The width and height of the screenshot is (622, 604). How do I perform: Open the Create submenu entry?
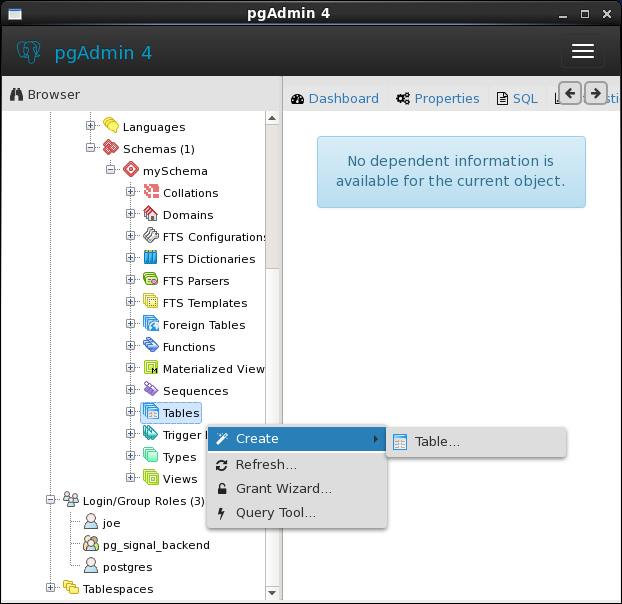(x=297, y=439)
